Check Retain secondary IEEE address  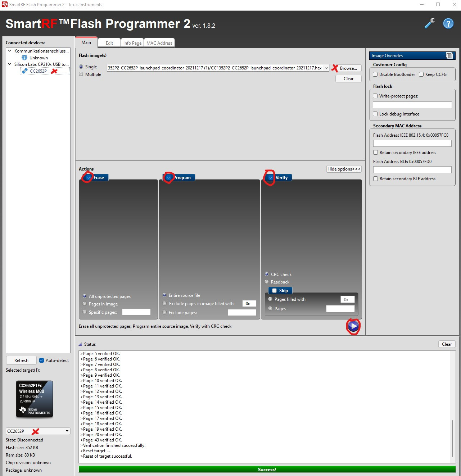coord(376,153)
